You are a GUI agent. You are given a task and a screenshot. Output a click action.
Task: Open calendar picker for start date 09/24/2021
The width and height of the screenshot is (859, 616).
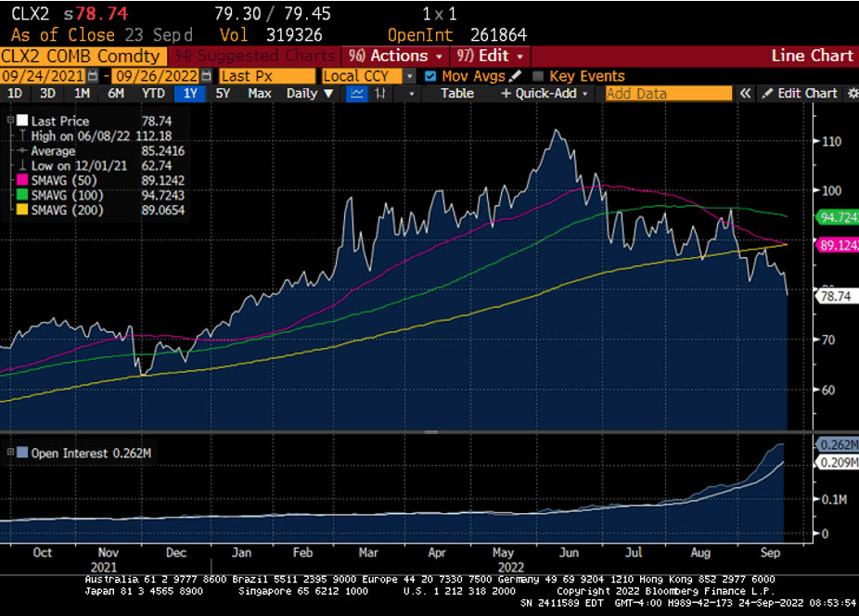pyautogui.click(x=92, y=76)
